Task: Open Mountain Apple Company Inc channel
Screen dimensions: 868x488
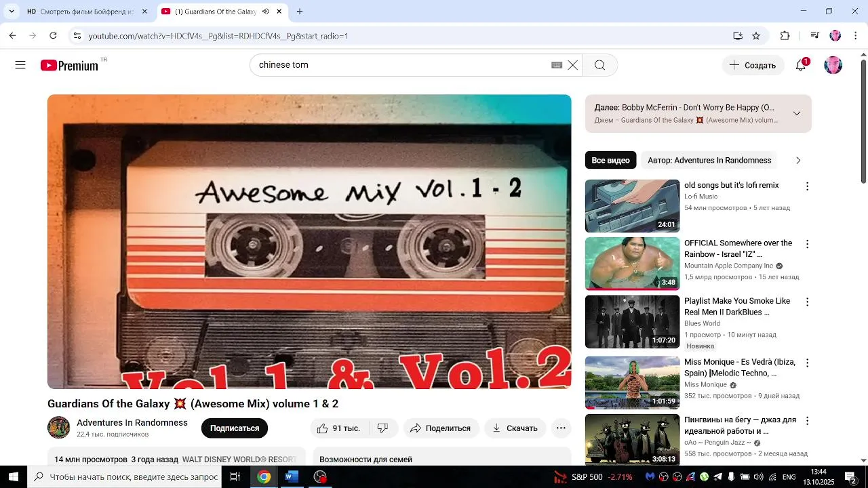Action: [x=728, y=266]
